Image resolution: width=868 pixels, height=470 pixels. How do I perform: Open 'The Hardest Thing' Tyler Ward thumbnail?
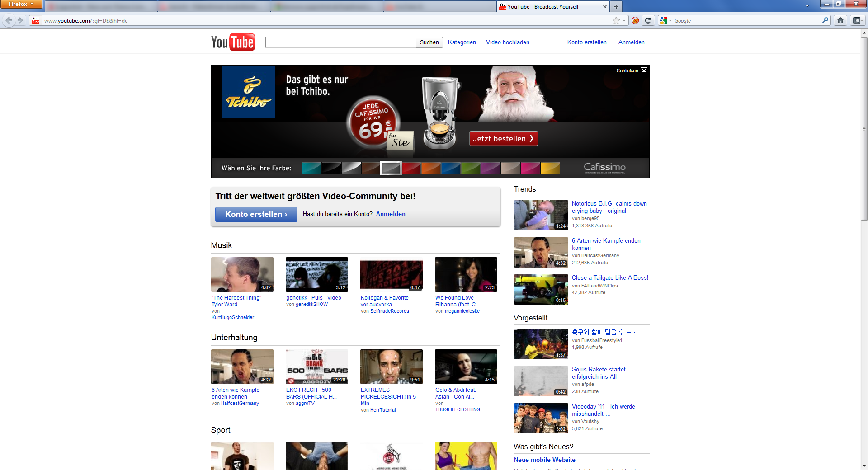click(242, 274)
